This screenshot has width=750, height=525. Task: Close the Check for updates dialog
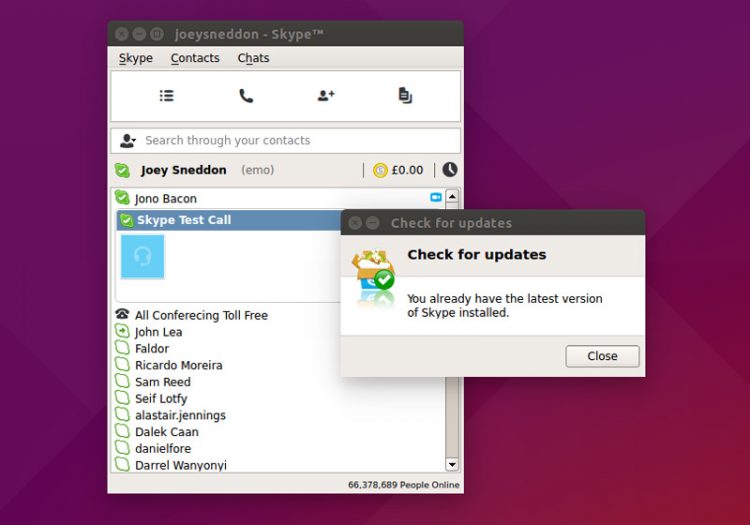coord(602,356)
